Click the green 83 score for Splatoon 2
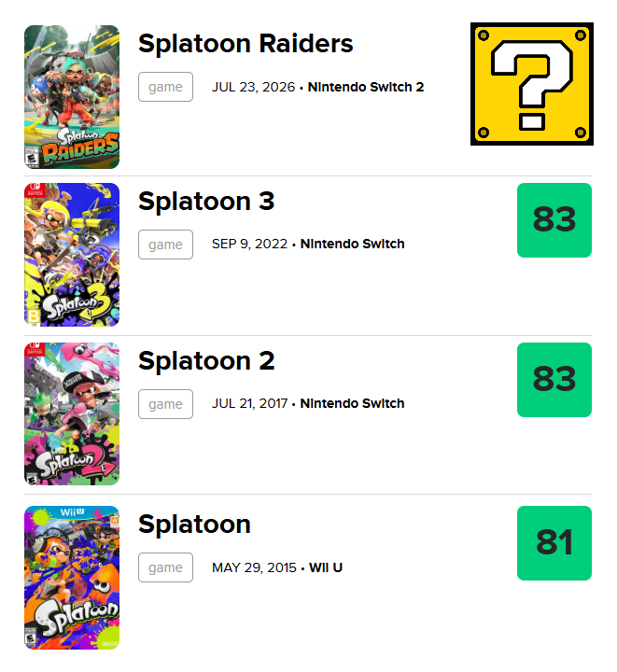Viewport: 617px width, 672px height. (554, 380)
